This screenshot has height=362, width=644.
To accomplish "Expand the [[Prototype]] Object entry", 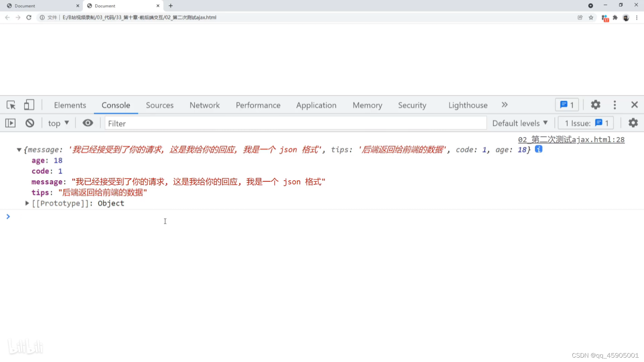I will pyautogui.click(x=27, y=203).
